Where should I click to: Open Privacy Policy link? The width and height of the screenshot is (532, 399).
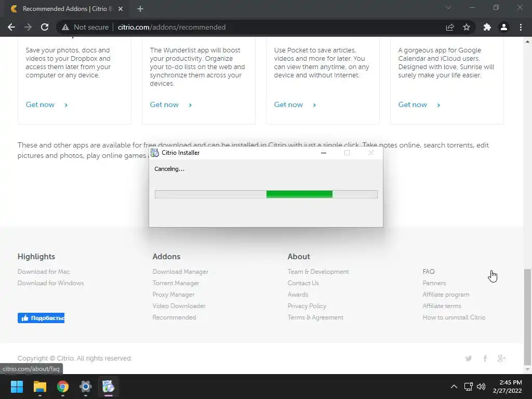click(307, 305)
